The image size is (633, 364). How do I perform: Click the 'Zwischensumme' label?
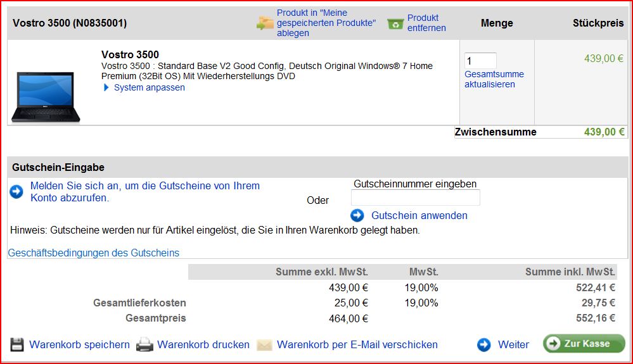496,132
